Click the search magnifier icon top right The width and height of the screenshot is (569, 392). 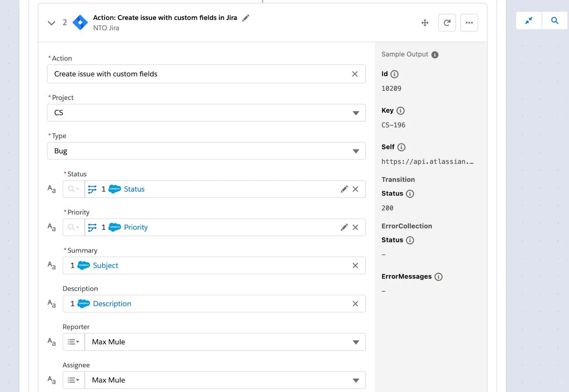(554, 21)
